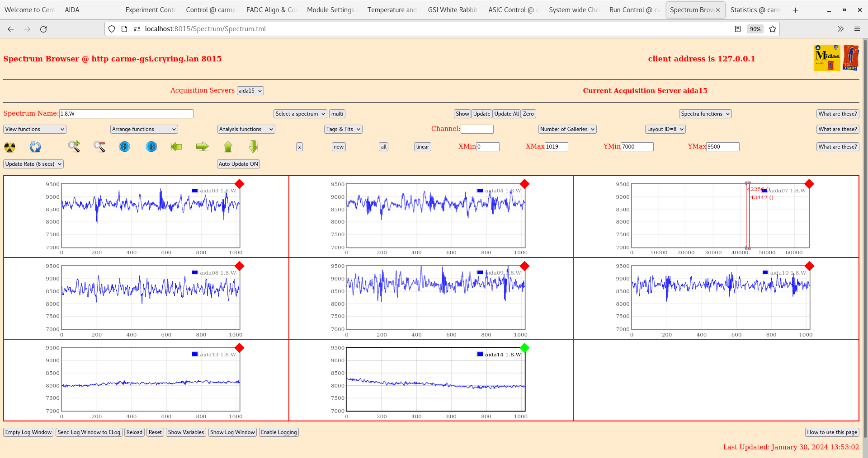
Task: Expand the Analysis functions dropdown
Action: pyautogui.click(x=246, y=129)
